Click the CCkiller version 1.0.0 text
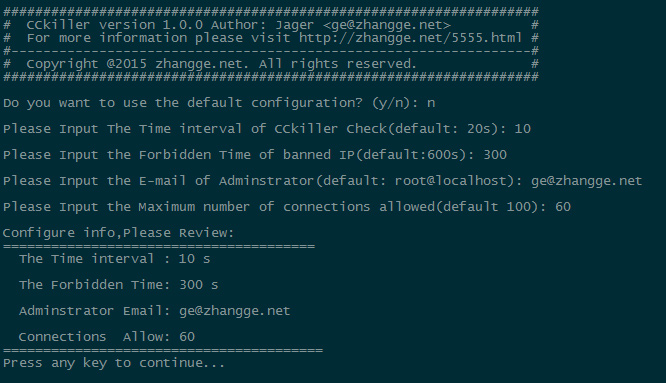This screenshot has width=666, height=383. tap(115, 25)
